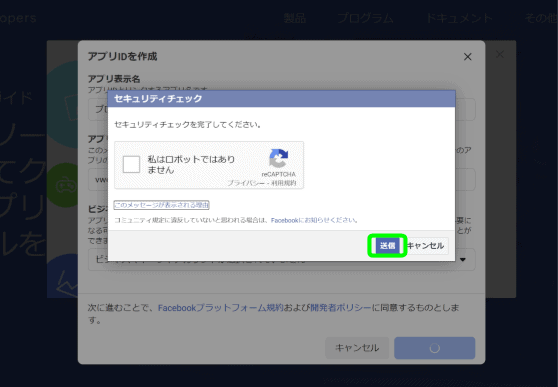The height and width of the screenshot is (387, 558).
Task: Close the background panel with faded X
Action: coord(500,54)
